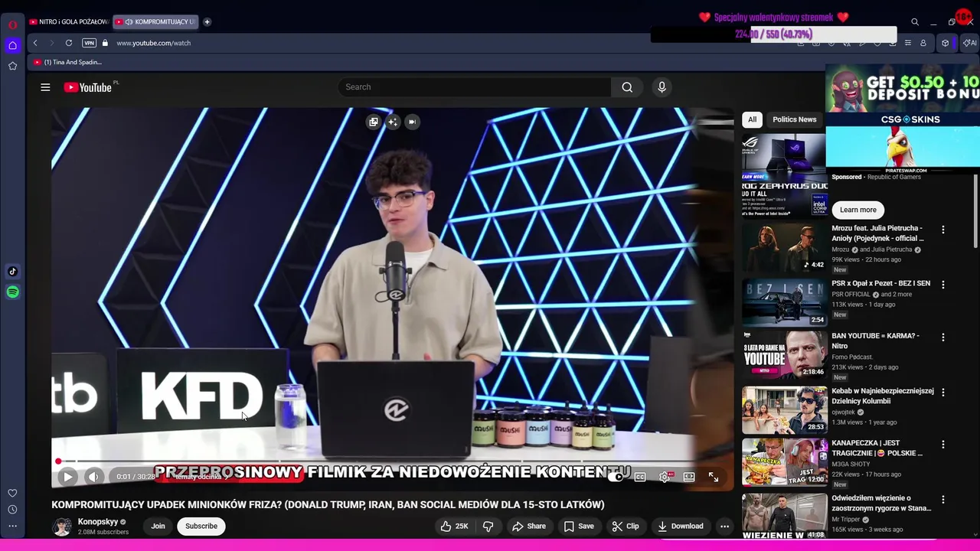This screenshot has height=551, width=980.
Task: Click the player's sparkle icon at top of video
Action: [x=393, y=122]
